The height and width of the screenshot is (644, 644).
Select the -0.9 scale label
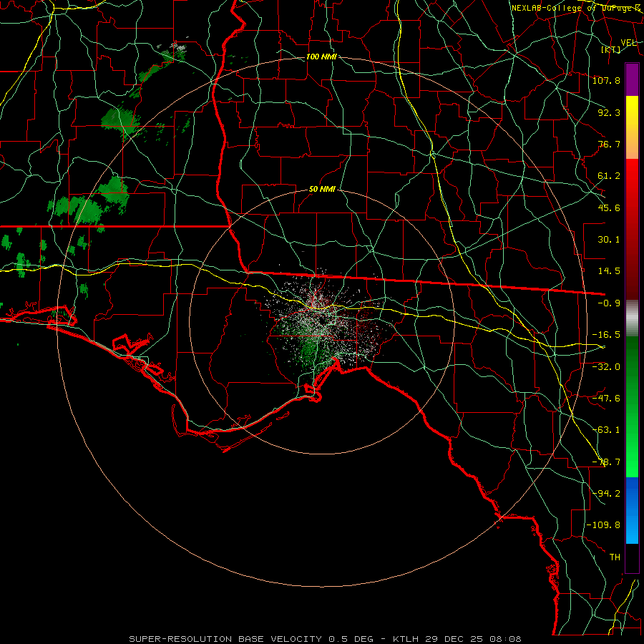pyautogui.click(x=609, y=303)
